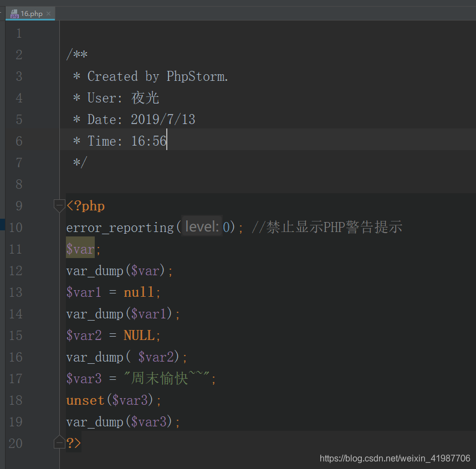Click line number 1 in the gutter
This screenshot has height=469, width=476.
tap(19, 33)
